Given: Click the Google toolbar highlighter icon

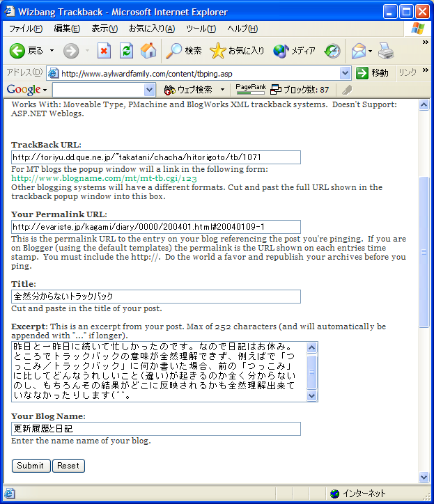Looking at the screenshot, I should [x=347, y=90].
